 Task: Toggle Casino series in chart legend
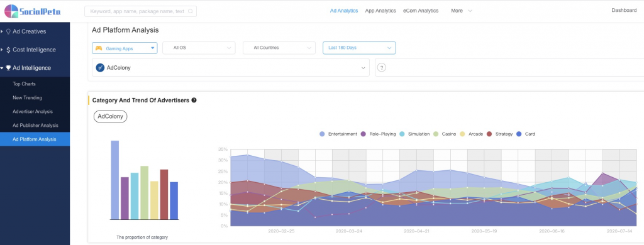click(445, 134)
